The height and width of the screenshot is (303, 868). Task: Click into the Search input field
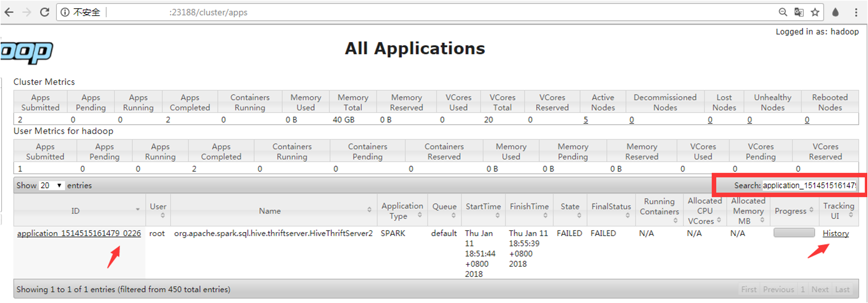[x=810, y=186]
